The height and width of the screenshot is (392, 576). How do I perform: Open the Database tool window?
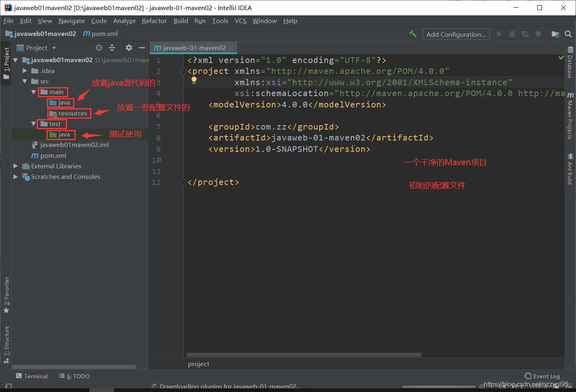tap(570, 63)
